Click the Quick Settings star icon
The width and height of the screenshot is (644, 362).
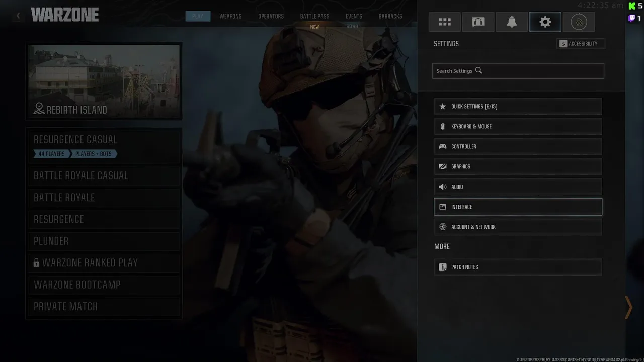443,106
